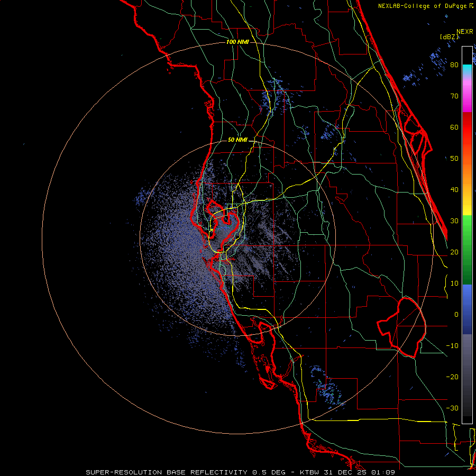This screenshot has width=476, height=476.
Task: Select the 50 value on the dBZ scale
Action: (454, 159)
